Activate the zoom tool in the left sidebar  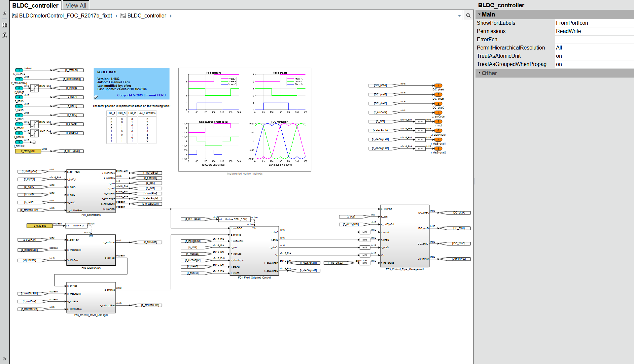(4, 35)
